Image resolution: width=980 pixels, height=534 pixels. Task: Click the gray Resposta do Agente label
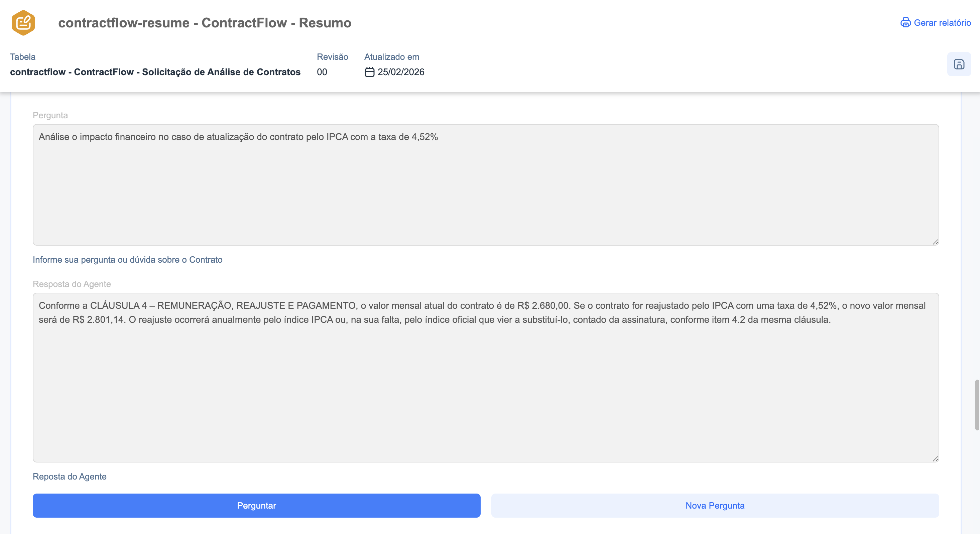[x=72, y=284]
